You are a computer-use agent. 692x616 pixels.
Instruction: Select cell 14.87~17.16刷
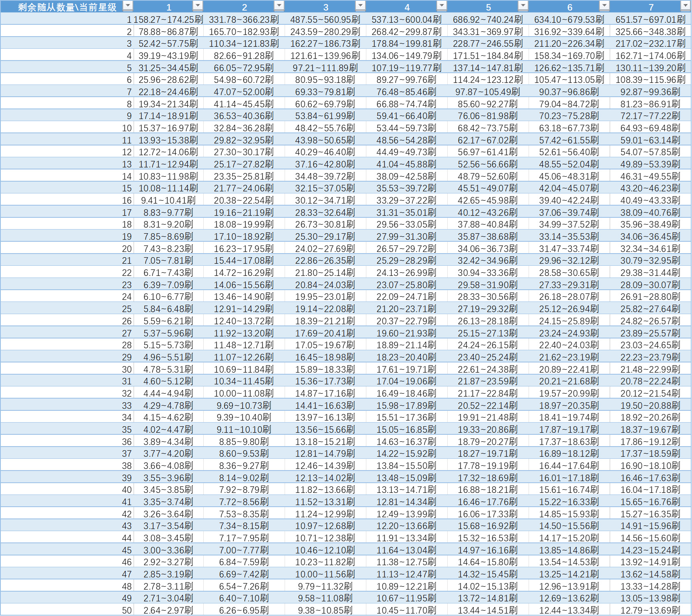(x=325, y=393)
